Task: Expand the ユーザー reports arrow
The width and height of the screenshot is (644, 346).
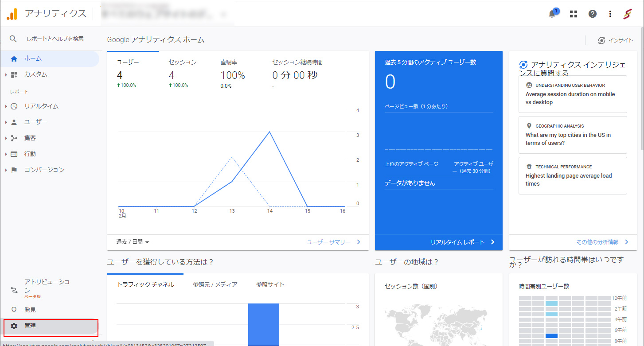Action: 6,122
